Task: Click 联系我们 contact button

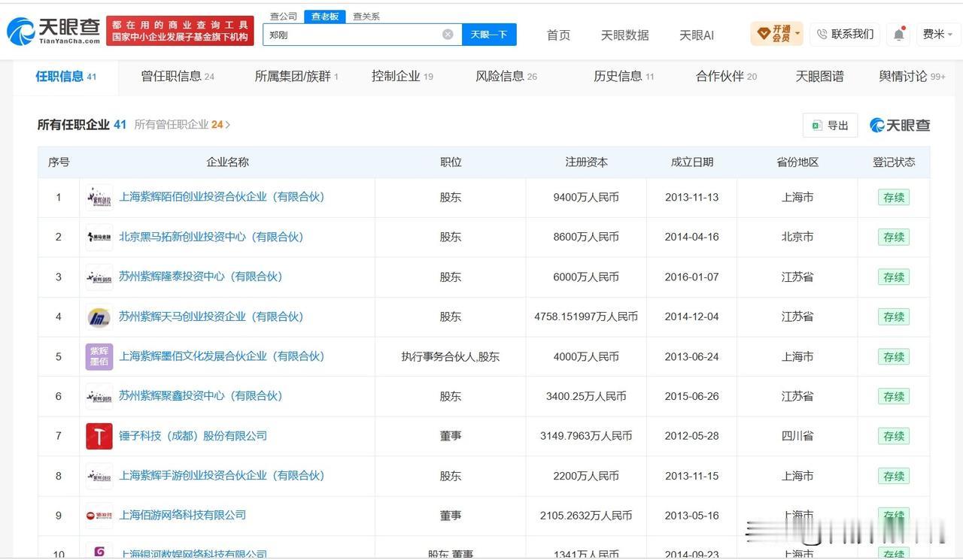Action: tap(845, 34)
